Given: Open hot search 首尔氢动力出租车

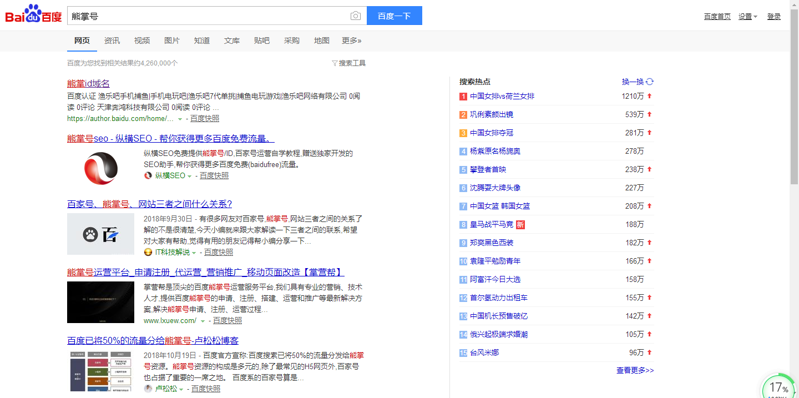Looking at the screenshot, I should (498, 298).
